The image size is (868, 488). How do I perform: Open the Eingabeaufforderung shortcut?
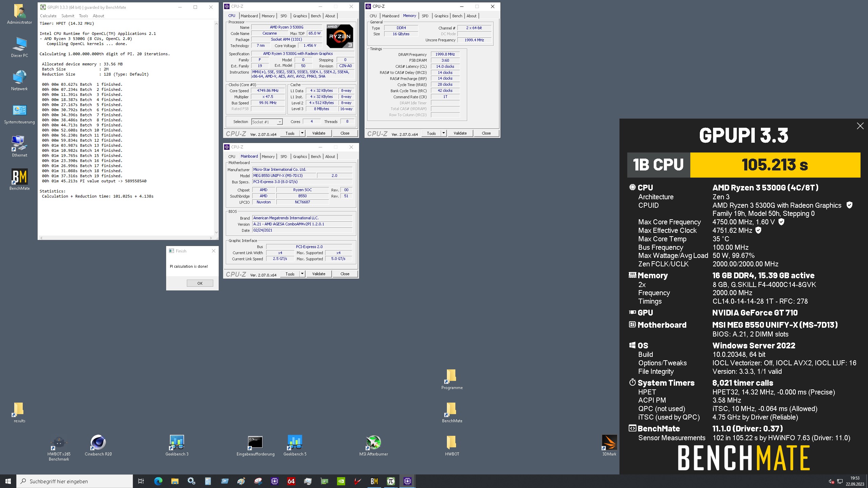tap(255, 445)
